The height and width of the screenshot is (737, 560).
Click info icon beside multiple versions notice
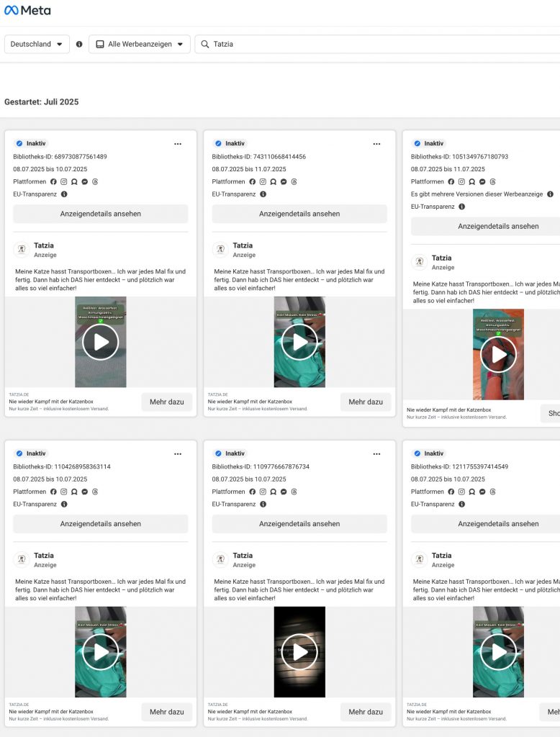click(x=550, y=194)
